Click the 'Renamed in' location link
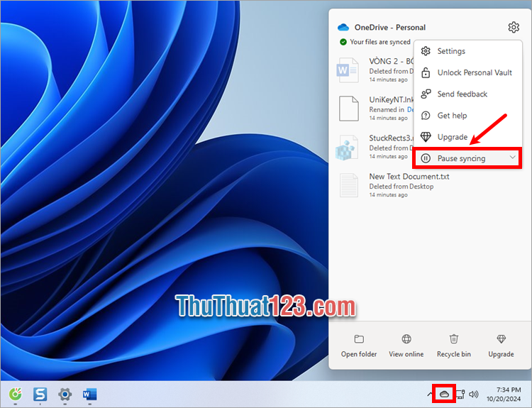The image size is (532, 408). tap(410, 110)
